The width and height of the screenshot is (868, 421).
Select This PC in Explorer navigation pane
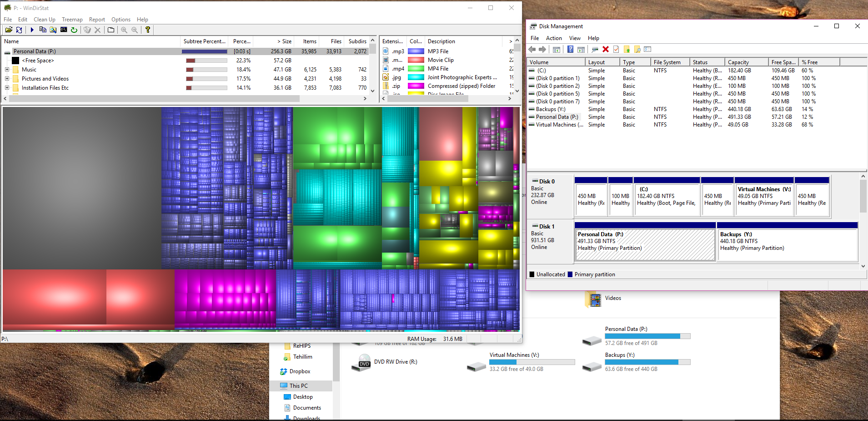click(x=298, y=385)
